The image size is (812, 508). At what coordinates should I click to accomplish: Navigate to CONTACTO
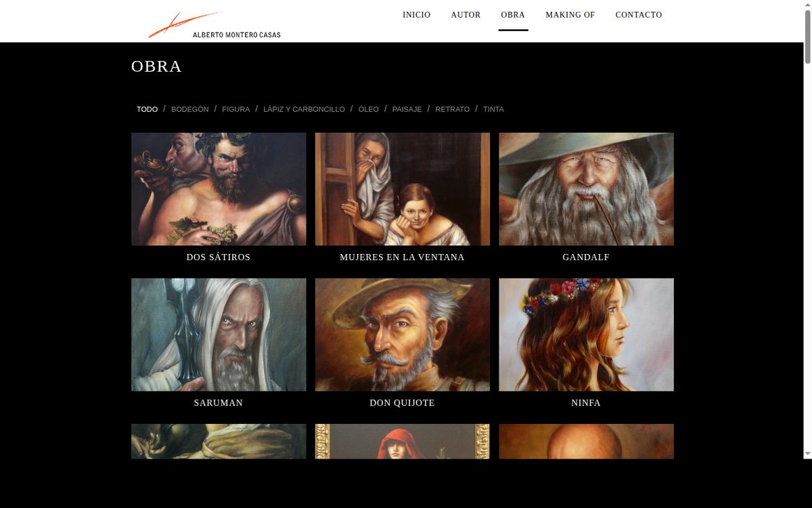[639, 15]
